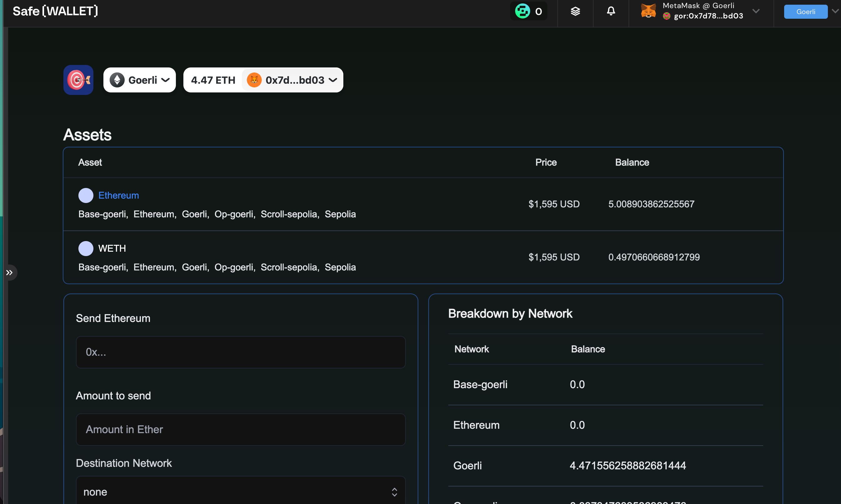Click the MetaMask fox icon in header
Screen dimensions: 841x504
tap(648, 11)
